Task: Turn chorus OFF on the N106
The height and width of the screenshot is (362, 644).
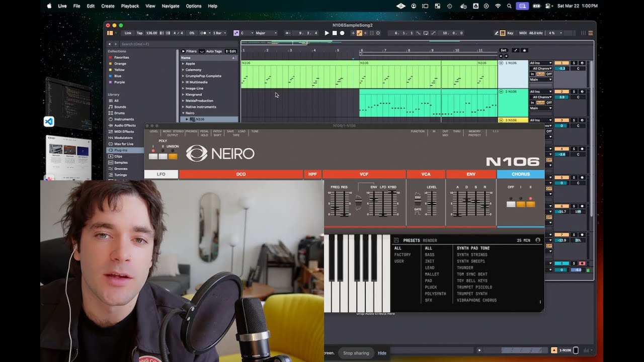Action: pyautogui.click(x=511, y=204)
